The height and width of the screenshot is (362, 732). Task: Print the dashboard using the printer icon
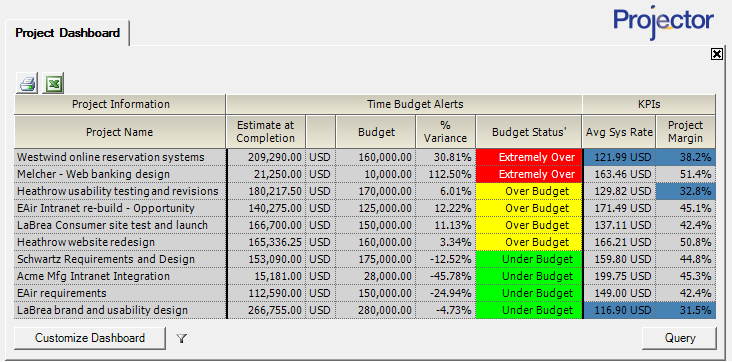pos(27,84)
